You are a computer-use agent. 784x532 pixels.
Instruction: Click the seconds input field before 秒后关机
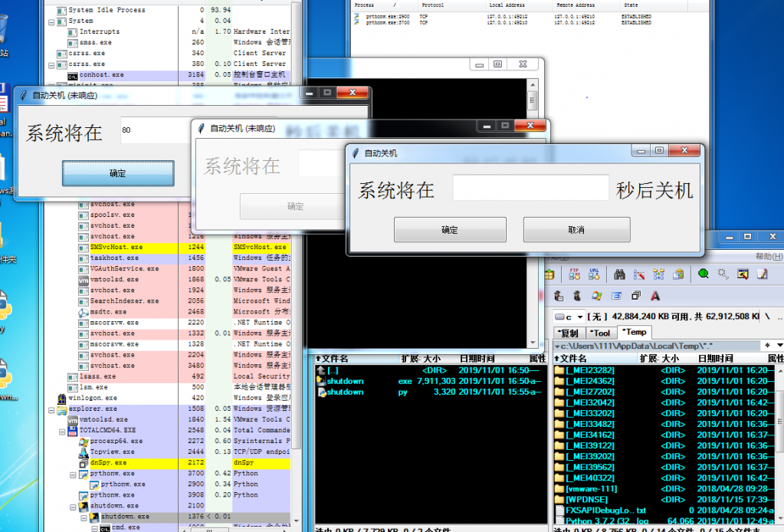pyautogui.click(x=530, y=189)
